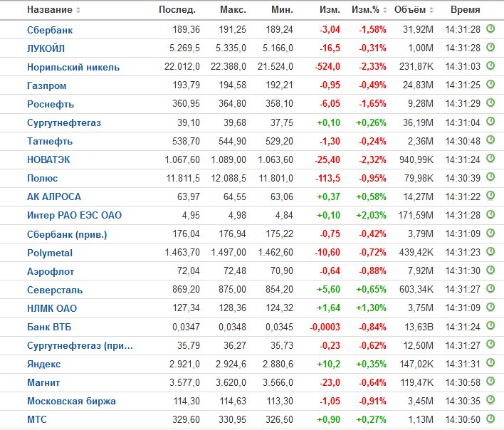Click the Послед. column header
This screenshot has height=430, width=504.
click(177, 10)
